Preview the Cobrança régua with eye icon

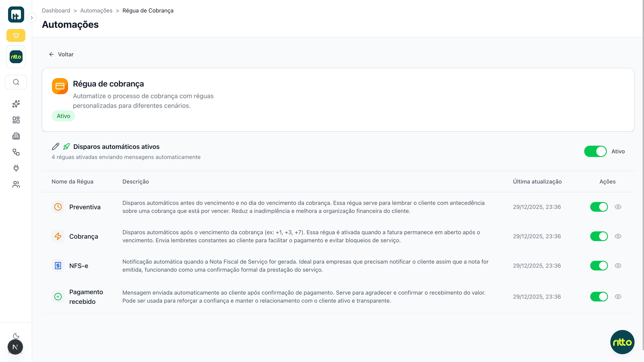point(618,236)
